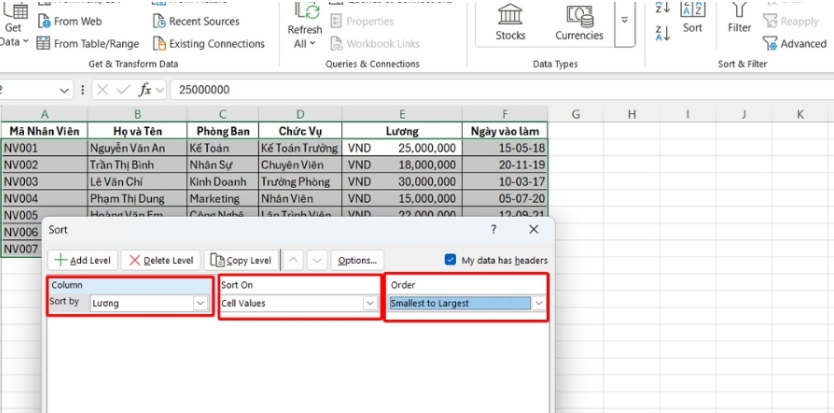Click cell NV001

pyautogui.click(x=45, y=148)
